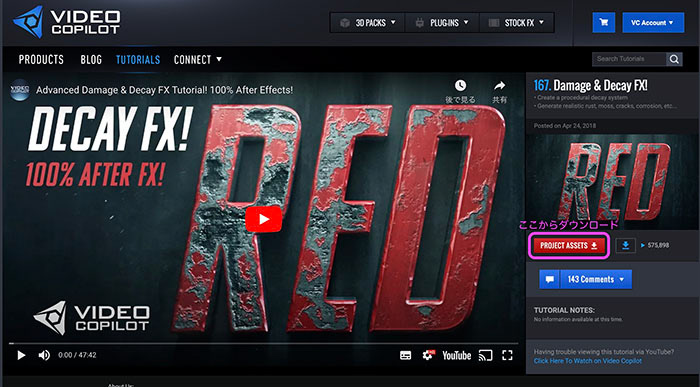Click the share arrow icon
Viewport: 700px width, 387px height.
[x=500, y=85]
